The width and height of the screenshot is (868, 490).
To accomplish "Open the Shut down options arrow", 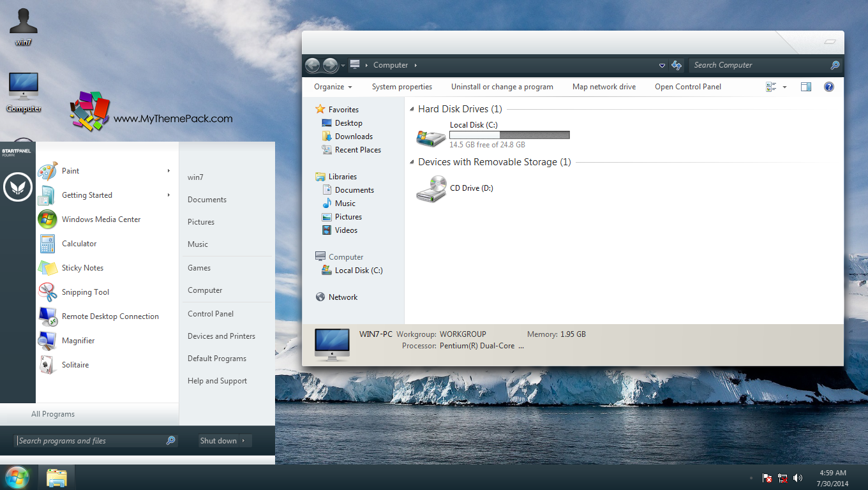I will point(244,441).
